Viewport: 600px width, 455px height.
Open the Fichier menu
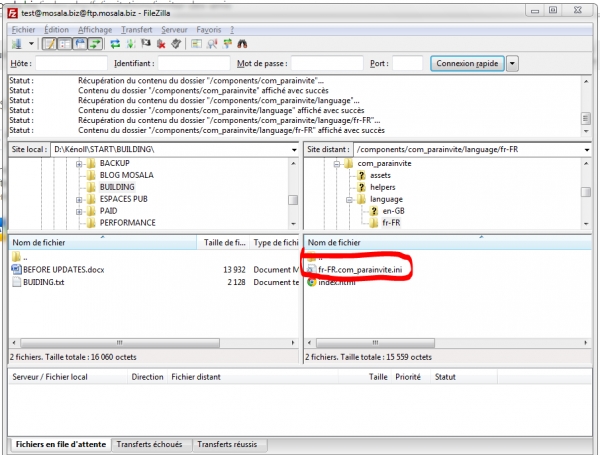(23, 29)
